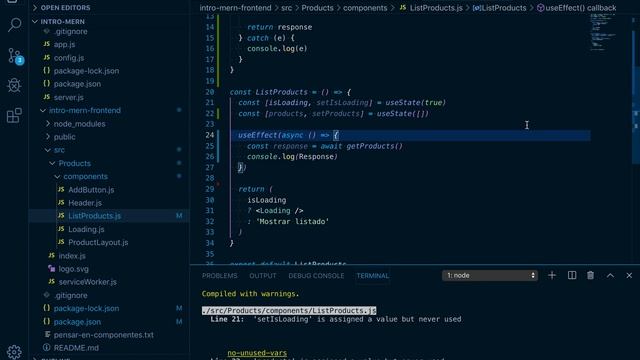Viewport: 640px width, 360px height.
Task: Click 'Compiled with warnings.' terminal text
Action: click(250, 294)
